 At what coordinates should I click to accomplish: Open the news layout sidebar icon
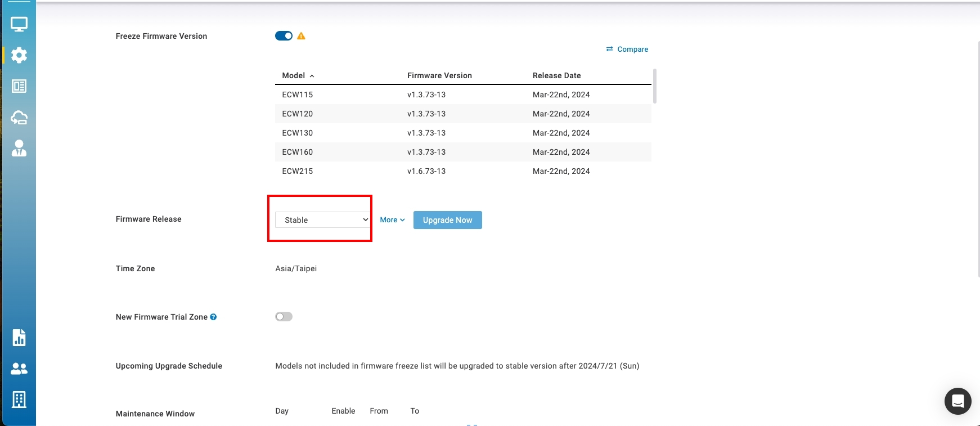[x=19, y=86]
